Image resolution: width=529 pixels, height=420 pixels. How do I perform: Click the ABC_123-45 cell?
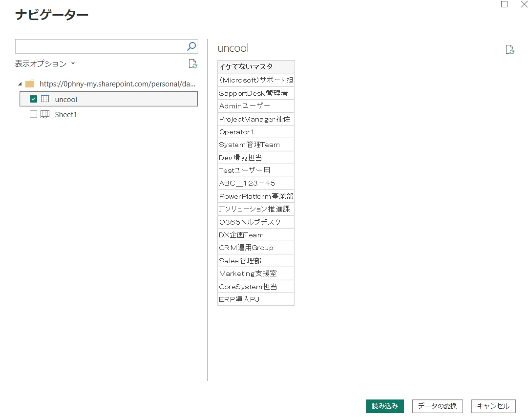(x=256, y=183)
